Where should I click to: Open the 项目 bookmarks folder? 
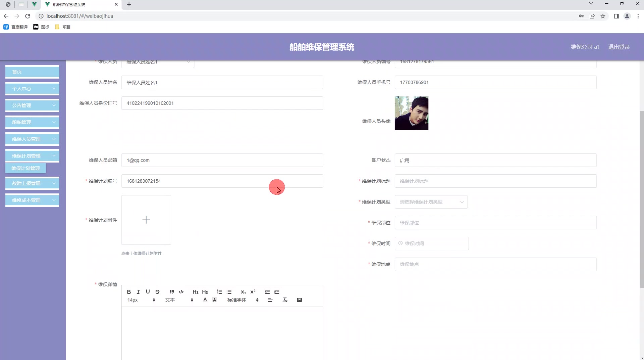(63, 27)
